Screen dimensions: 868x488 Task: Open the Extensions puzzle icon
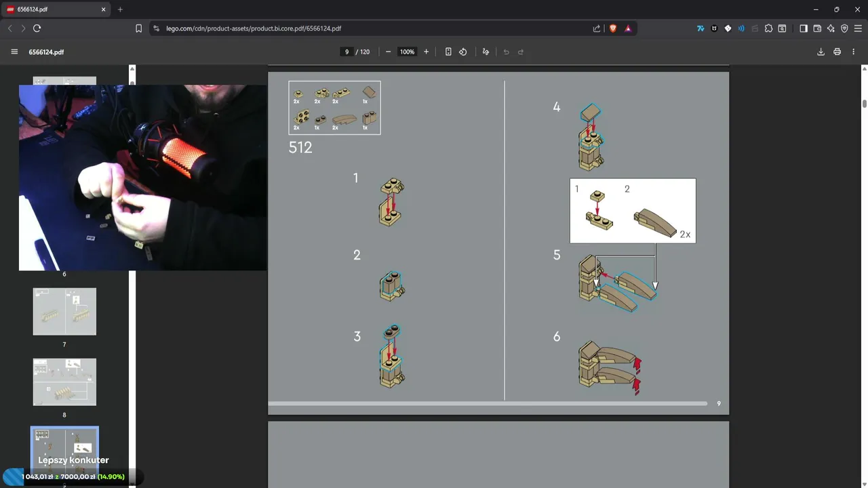(x=768, y=28)
